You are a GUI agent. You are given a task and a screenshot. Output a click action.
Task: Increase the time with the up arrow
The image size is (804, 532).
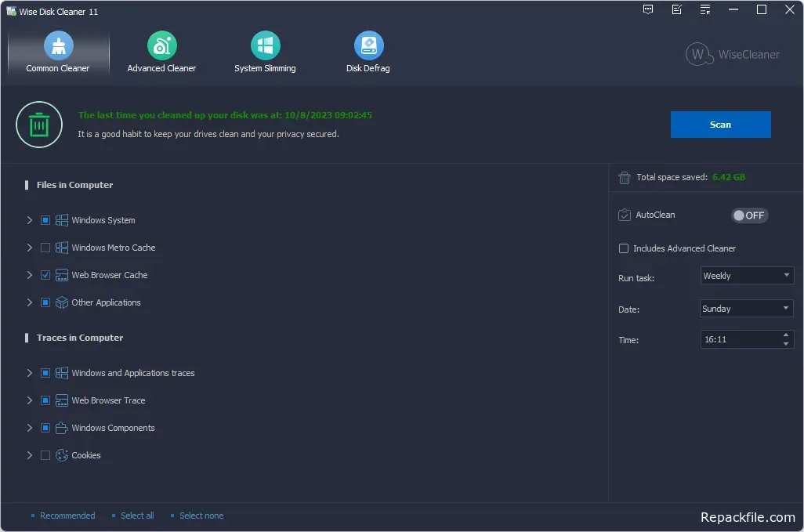click(x=786, y=335)
